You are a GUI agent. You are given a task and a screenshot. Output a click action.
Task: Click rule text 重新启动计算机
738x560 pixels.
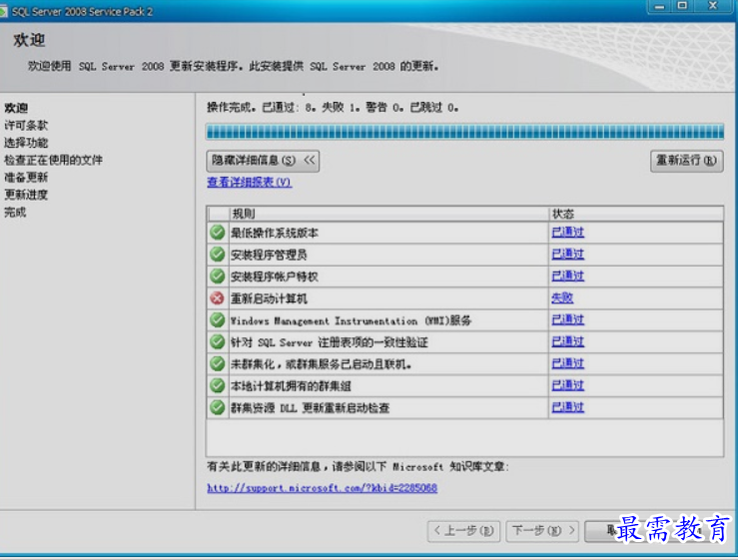tap(269, 298)
